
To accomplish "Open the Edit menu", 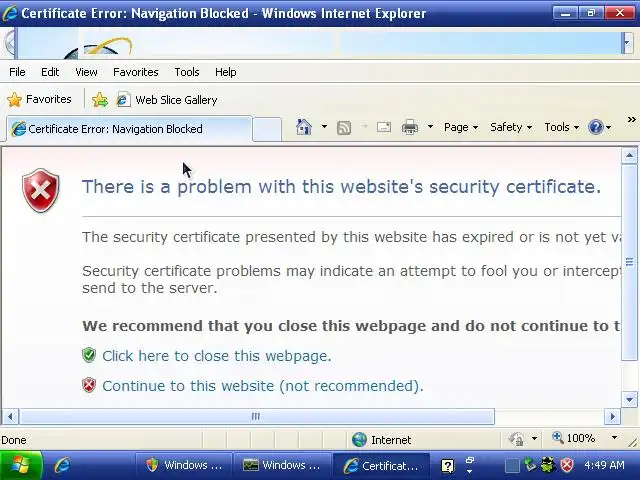I will click(50, 72).
